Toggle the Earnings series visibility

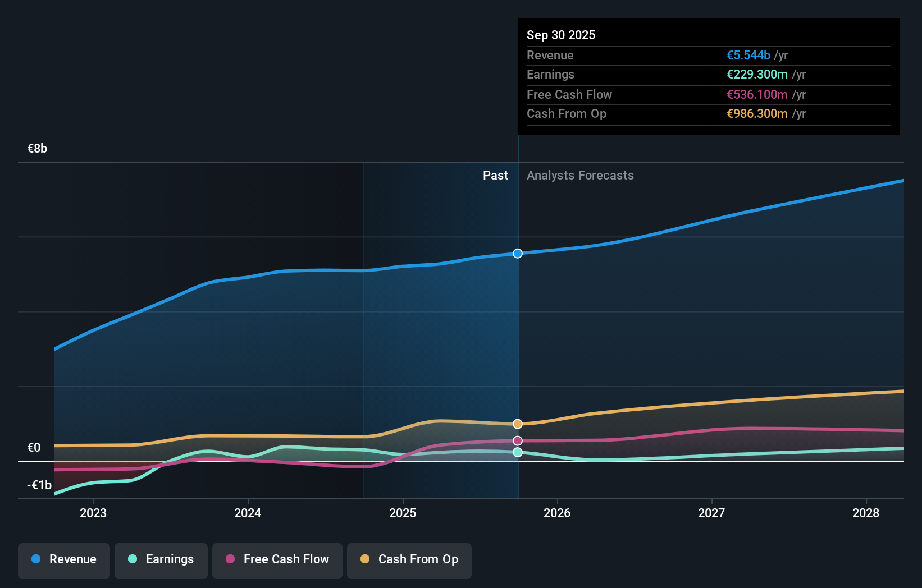coord(161,559)
